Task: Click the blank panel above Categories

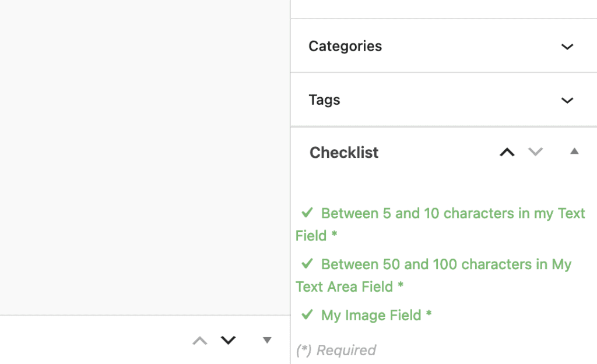Action: point(443,9)
